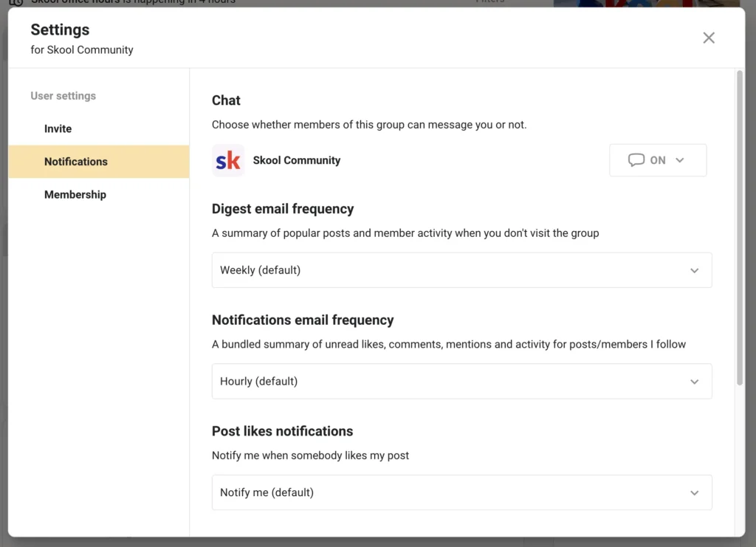Click the Post likes notifications heading
The width and height of the screenshot is (756, 547).
283,431
